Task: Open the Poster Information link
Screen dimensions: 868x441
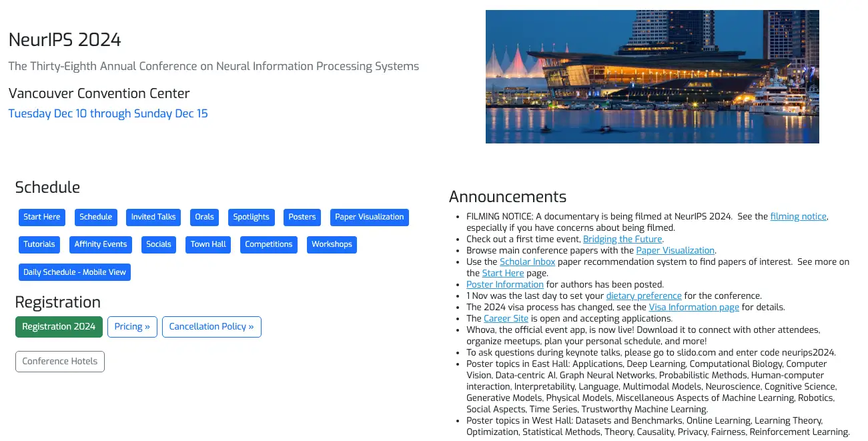Action: click(505, 285)
